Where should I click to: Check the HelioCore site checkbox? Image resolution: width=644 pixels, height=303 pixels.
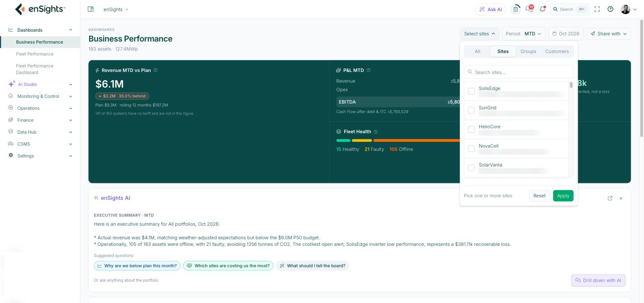471,130
